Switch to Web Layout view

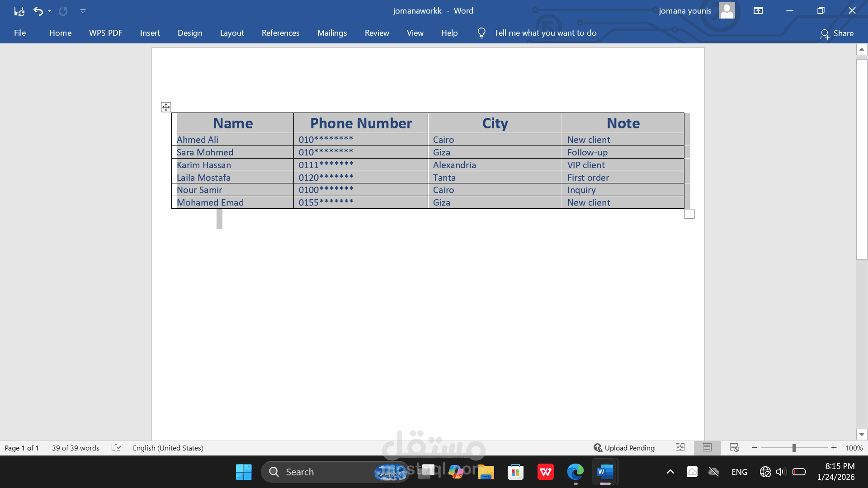coord(733,448)
